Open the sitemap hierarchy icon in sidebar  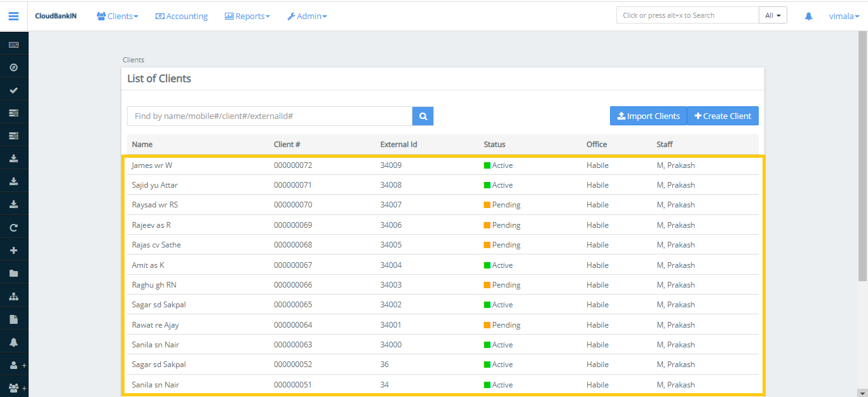13,296
